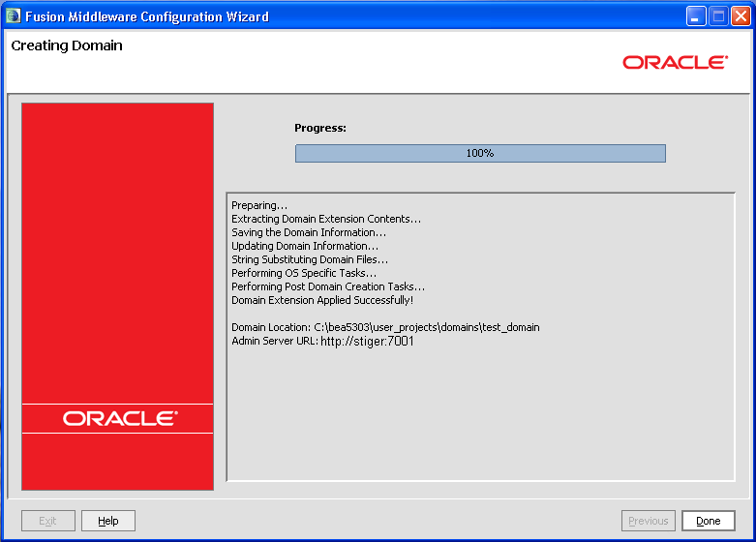Image resolution: width=756 pixels, height=542 pixels.
Task: Close the Configuration Wizard window
Action: (741, 15)
